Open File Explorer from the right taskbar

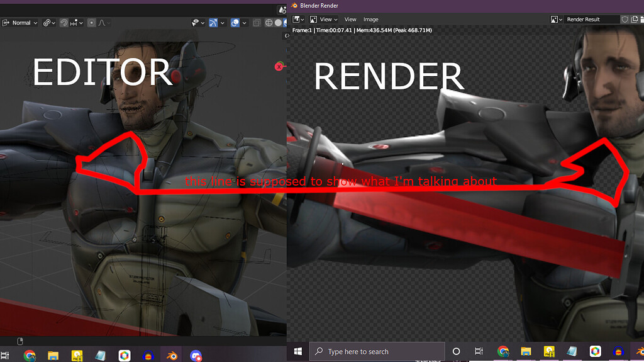tap(526, 351)
